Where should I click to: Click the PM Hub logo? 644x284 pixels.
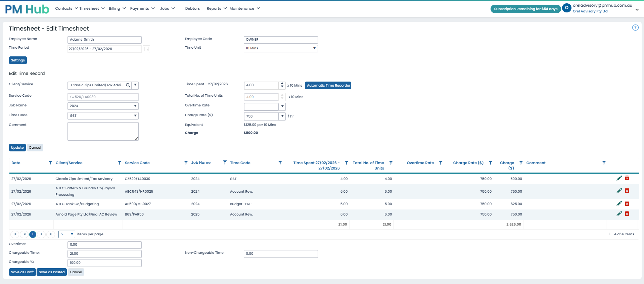coord(27,9)
